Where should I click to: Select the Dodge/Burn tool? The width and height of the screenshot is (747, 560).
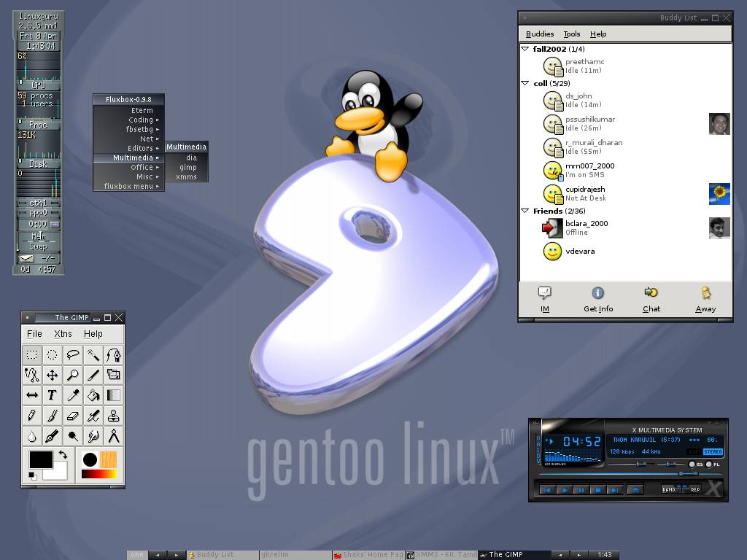73,436
